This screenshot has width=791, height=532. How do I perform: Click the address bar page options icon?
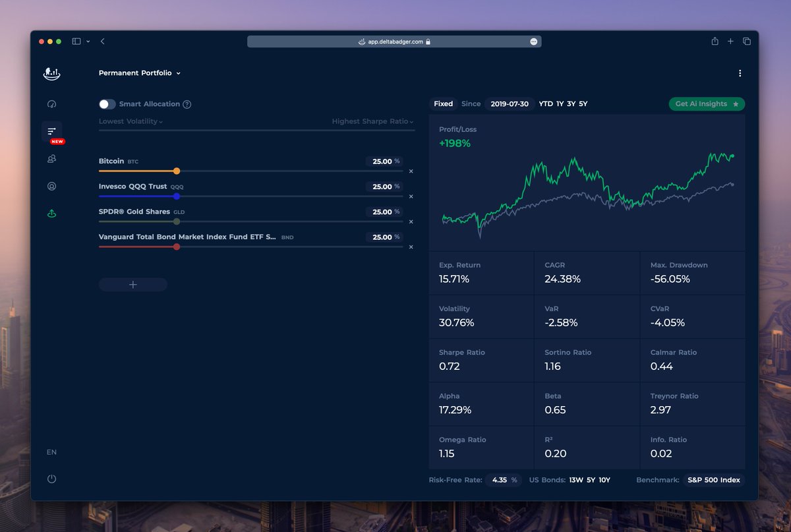coord(534,42)
